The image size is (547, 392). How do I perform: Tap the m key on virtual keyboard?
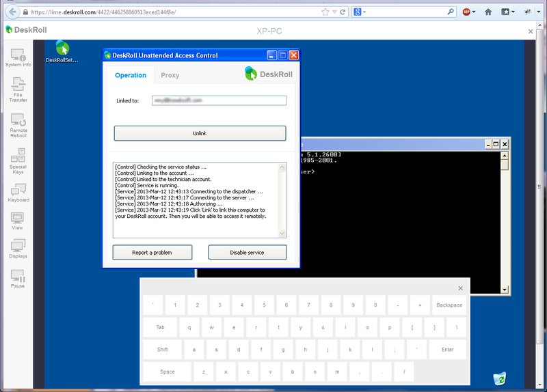coord(337,372)
